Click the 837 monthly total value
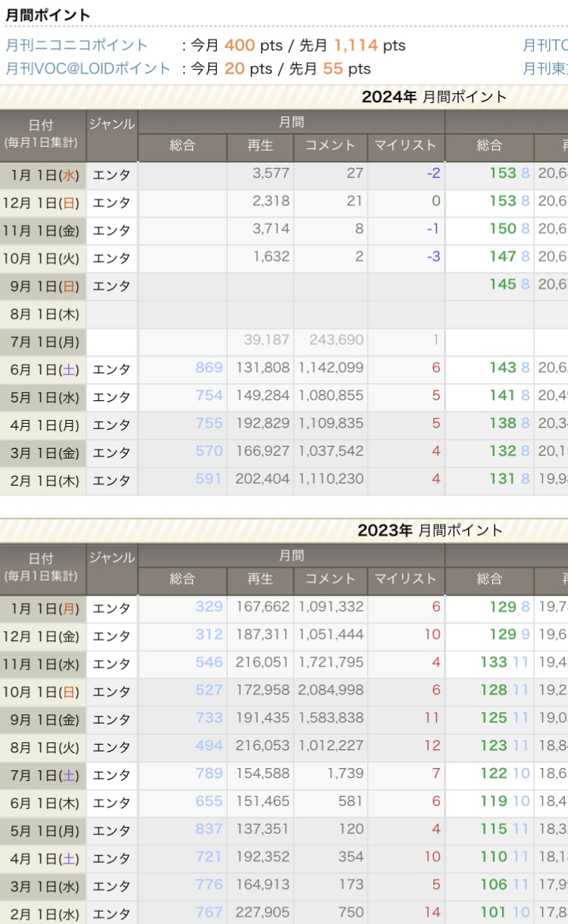Viewport: 568px width, 924px height. tap(209, 829)
